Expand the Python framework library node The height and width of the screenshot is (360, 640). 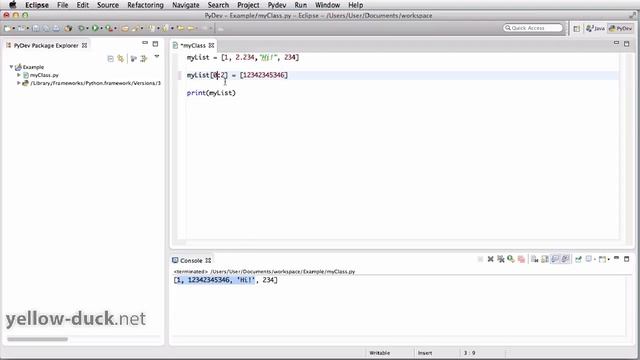pyautogui.click(x=18, y=83)
